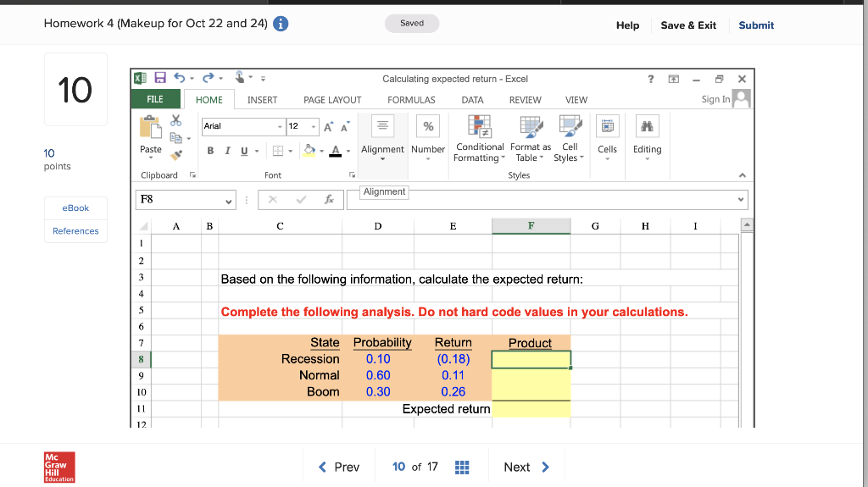Increase font size with larger A icon
868x487 pixels.
point(328,127)
